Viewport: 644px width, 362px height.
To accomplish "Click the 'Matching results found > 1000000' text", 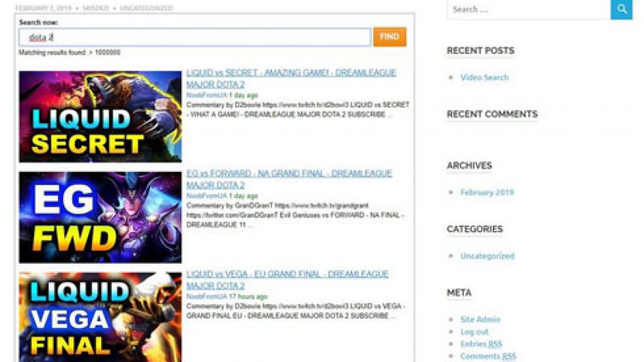I will pos(69,52).
